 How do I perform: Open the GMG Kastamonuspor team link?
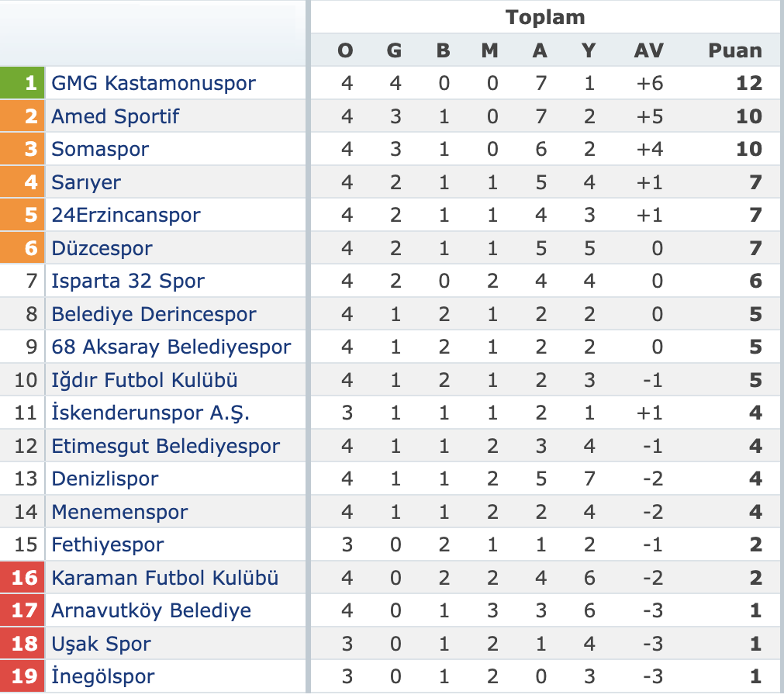click(154, 84)
